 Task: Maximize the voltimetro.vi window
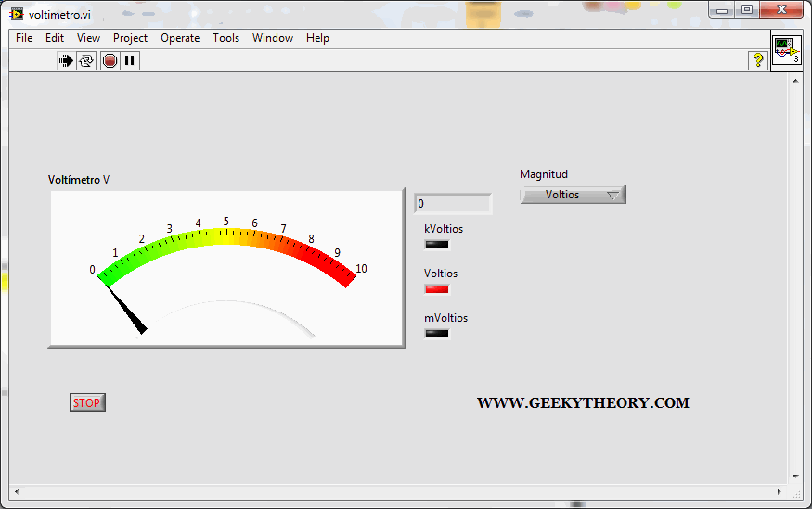(747, 9)
